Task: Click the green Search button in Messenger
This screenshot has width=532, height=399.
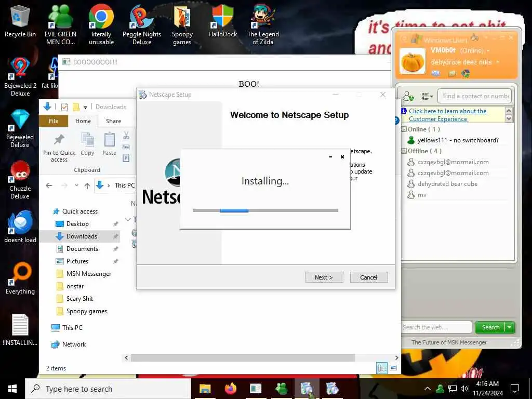Action: click(x=490, y=327)
